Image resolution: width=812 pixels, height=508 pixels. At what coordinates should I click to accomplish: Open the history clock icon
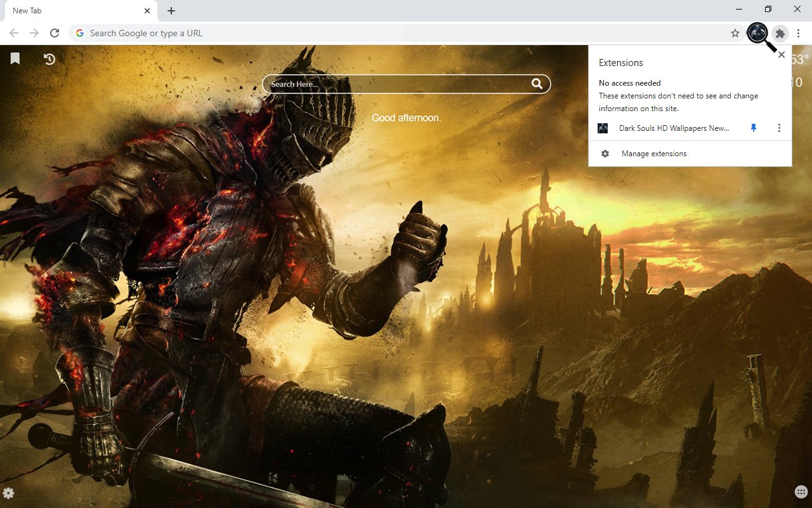(49, 59)
